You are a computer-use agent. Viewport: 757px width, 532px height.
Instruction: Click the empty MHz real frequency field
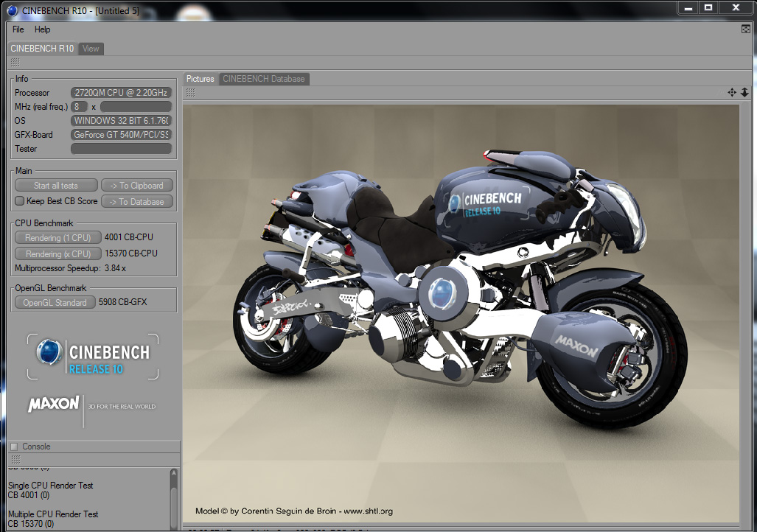click(136, 107)
